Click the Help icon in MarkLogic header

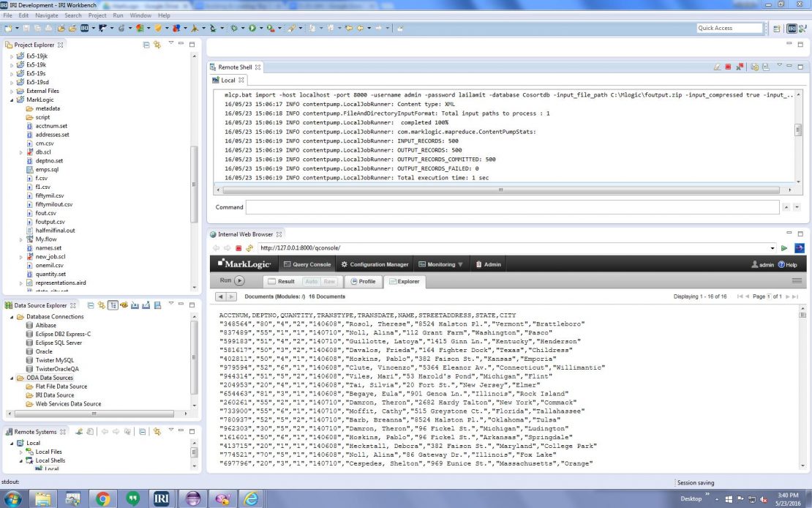(x=781, y=264)
